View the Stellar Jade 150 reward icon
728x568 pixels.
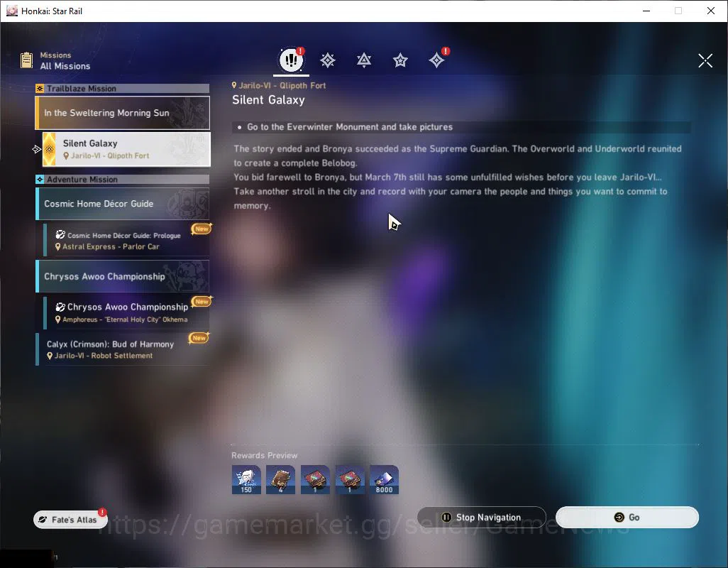246,480
